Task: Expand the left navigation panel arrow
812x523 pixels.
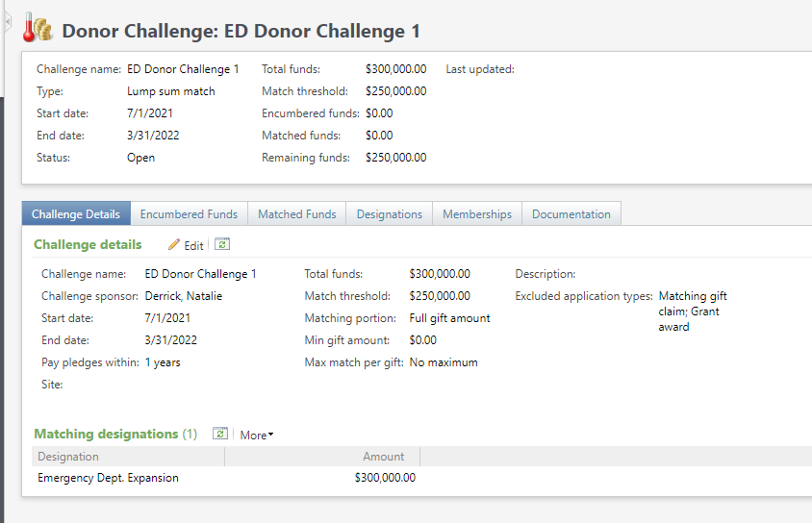Action: 8,19
